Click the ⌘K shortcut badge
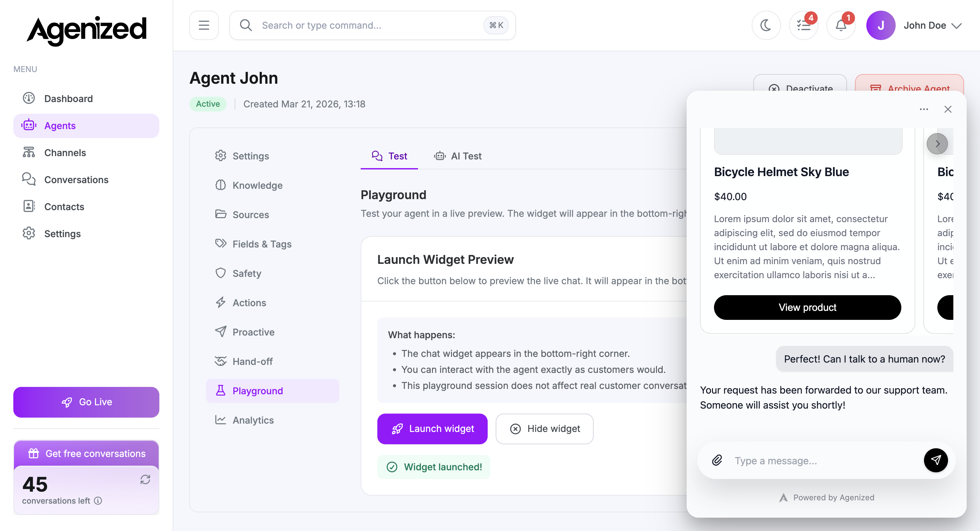The image size is (980, 531). click(496, 25)
